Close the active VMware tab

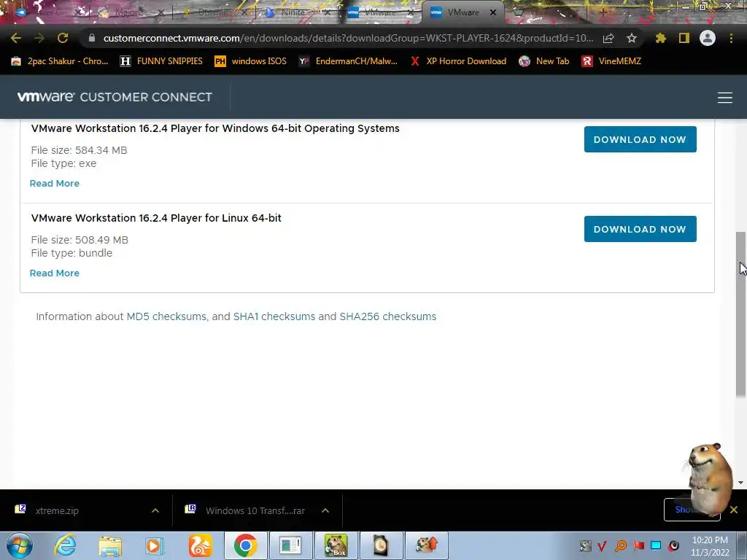tap(493, 13)
